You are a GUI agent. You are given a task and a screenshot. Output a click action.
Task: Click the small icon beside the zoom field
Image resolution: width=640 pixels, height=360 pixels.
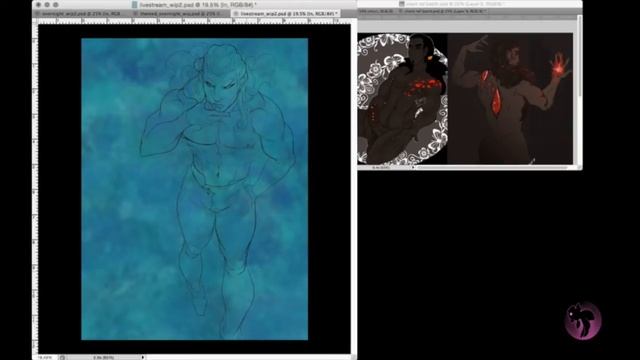(62, 358)
